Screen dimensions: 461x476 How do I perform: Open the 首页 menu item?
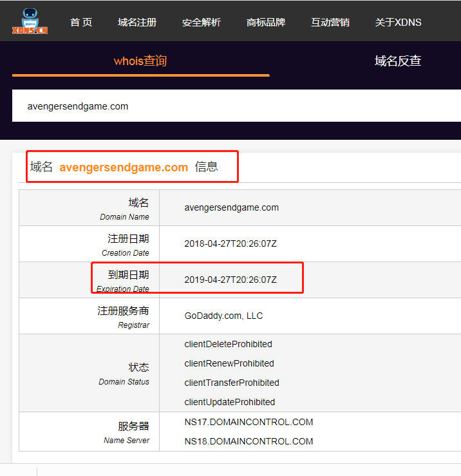tap(81, 22)
